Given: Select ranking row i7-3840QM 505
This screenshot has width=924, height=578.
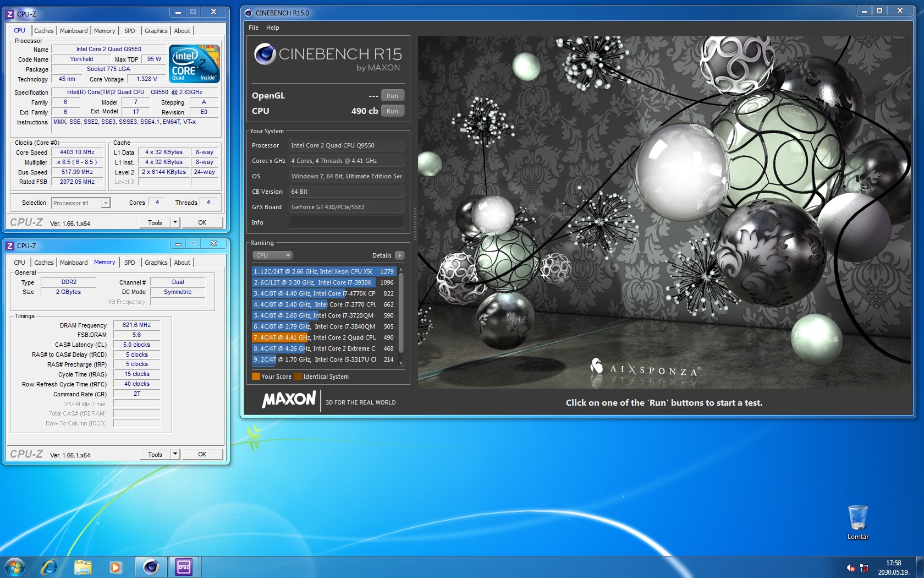Looking at the screenshot, I should click(x=324, y=326).
